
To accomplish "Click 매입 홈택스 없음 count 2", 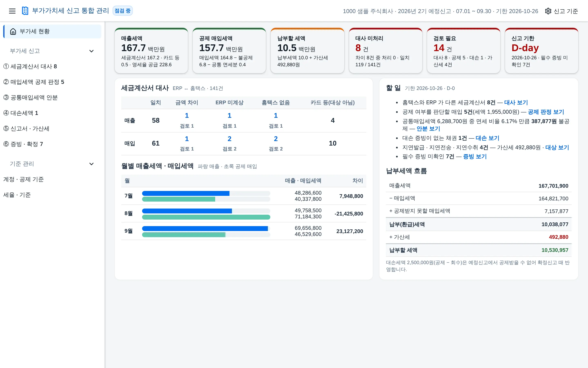I will pyautogui.click(x=276, y=139).
